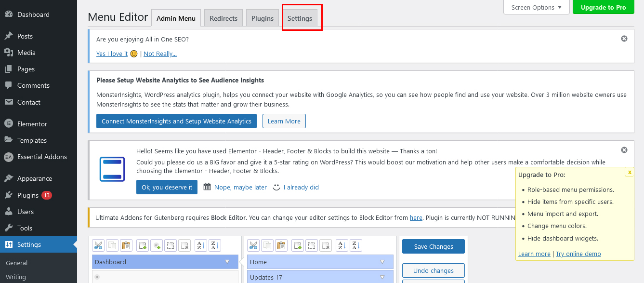
Task: Copy the selected submenu item in right toolbar
Action: [x=267, y=245]
